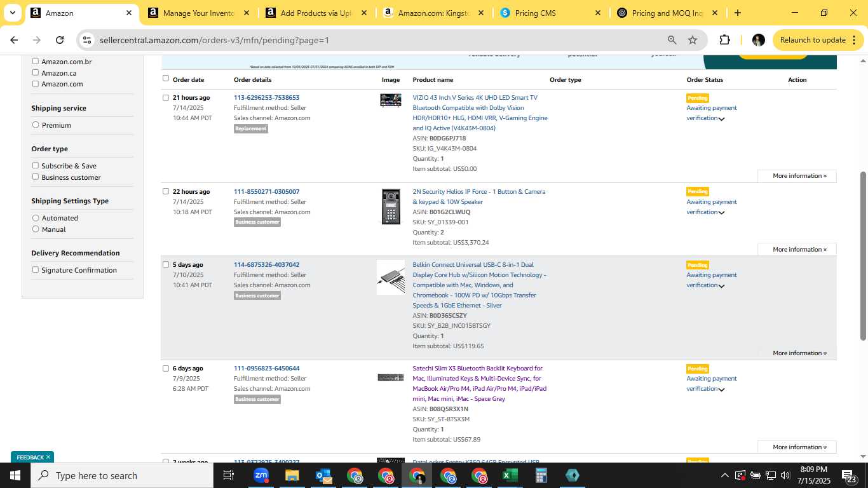This screenshot has height=488, width=868.
Task: Click network icon in system tray
Action: click(x=770, y=475)
